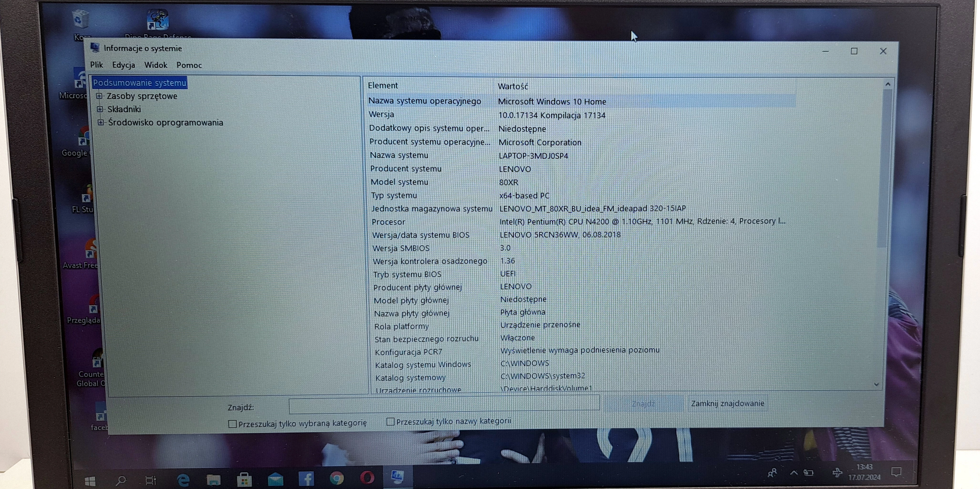Screen dimensions: 980x489
Task: Open Task View on the taskbar
Action: coord(151,480)
